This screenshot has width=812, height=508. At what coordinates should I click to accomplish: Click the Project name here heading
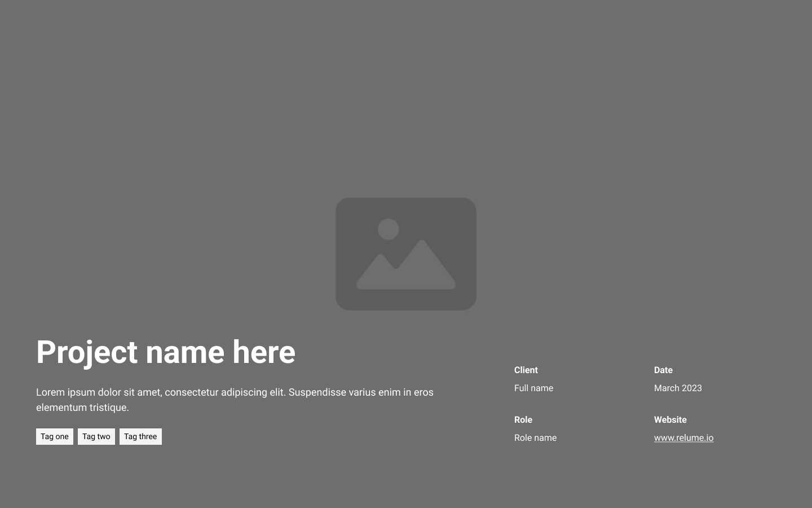pos(166,352)
